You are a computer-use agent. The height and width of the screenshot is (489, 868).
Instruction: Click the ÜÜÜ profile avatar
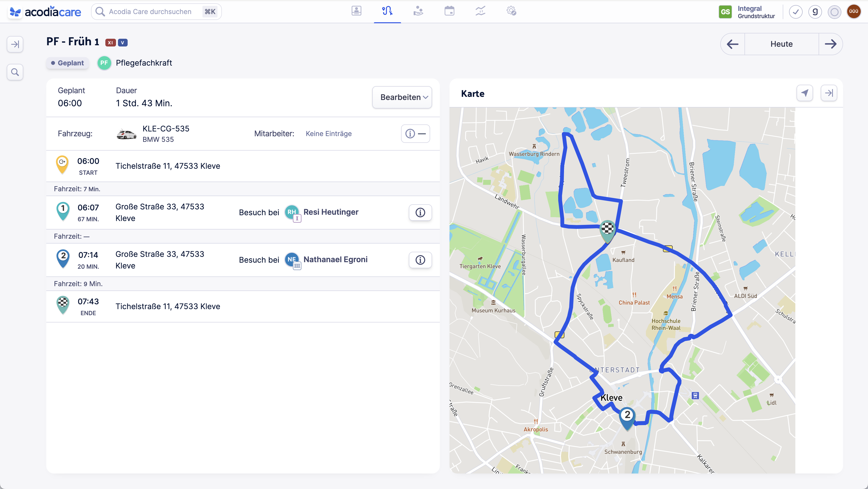[x=854, y=11]
